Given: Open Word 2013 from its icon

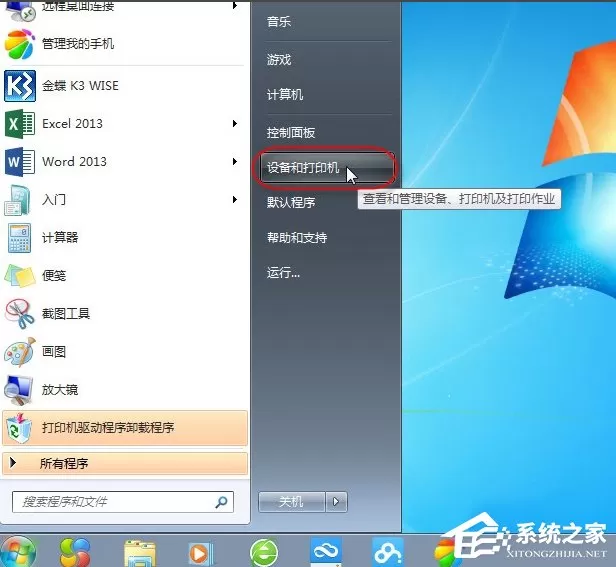Looking at the screenshot, I should (x=20, y=161).
